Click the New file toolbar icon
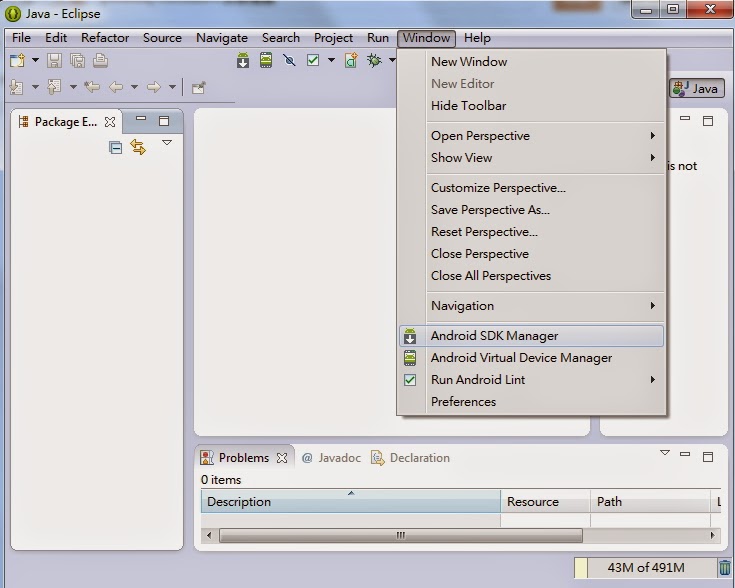 [17, 60]
